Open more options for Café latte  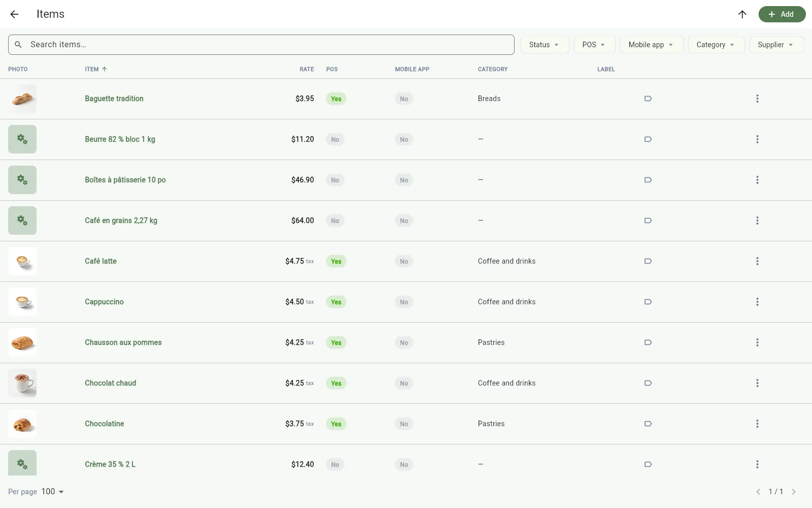pyautogui.click(x=757, y=261)
